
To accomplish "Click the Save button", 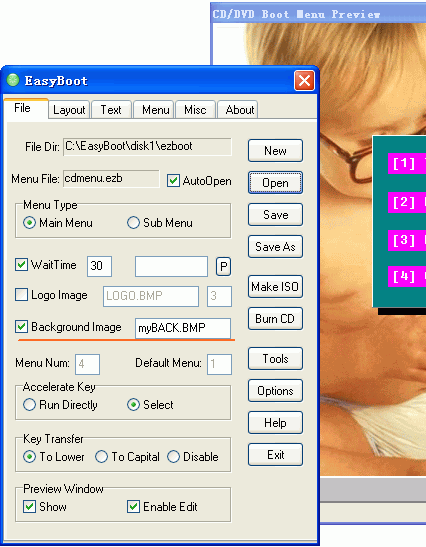I will tap(275, 215).
